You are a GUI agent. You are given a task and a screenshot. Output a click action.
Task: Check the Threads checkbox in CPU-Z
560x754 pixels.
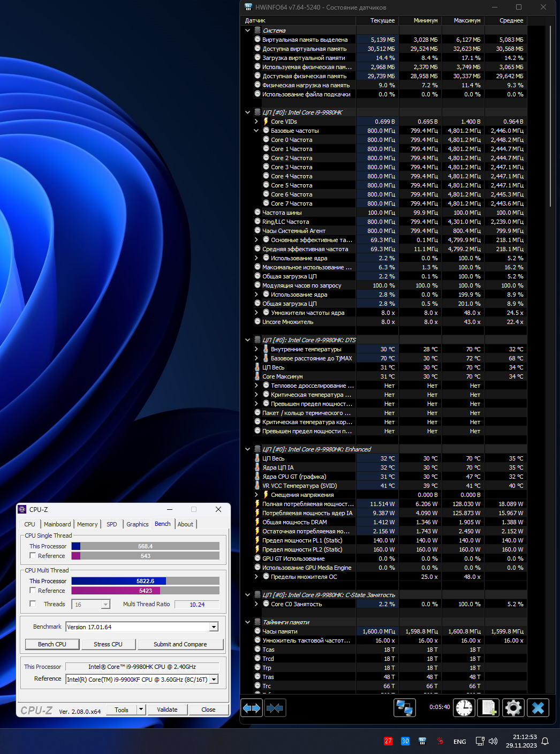click(33, 604)
